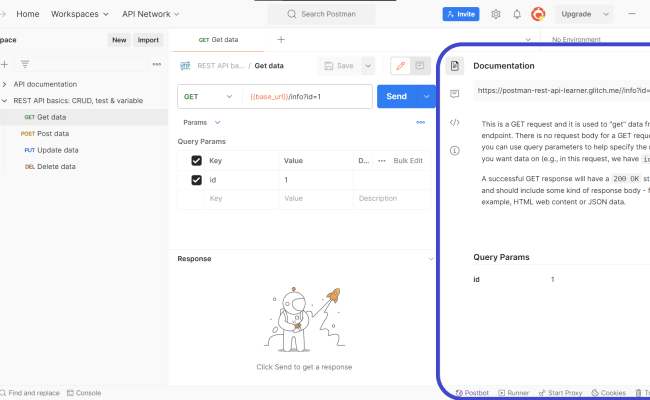Open Console in status bar
This screenshot has width=650, height=400.
pos(84,393)
